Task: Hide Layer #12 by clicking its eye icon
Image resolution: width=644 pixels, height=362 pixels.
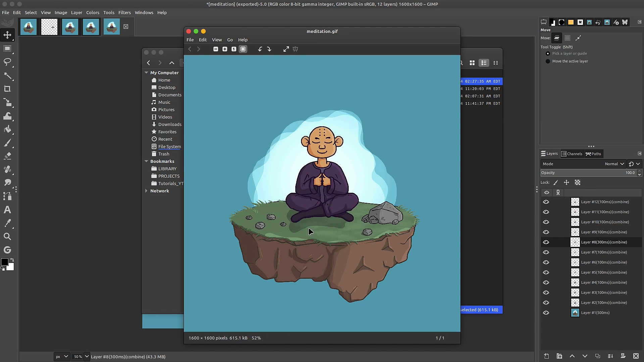Action: [546, 202]
